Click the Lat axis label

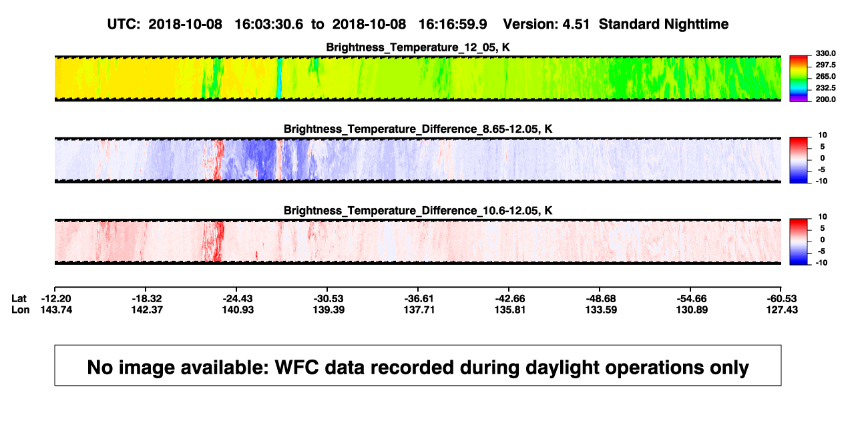tap(19, 298)
